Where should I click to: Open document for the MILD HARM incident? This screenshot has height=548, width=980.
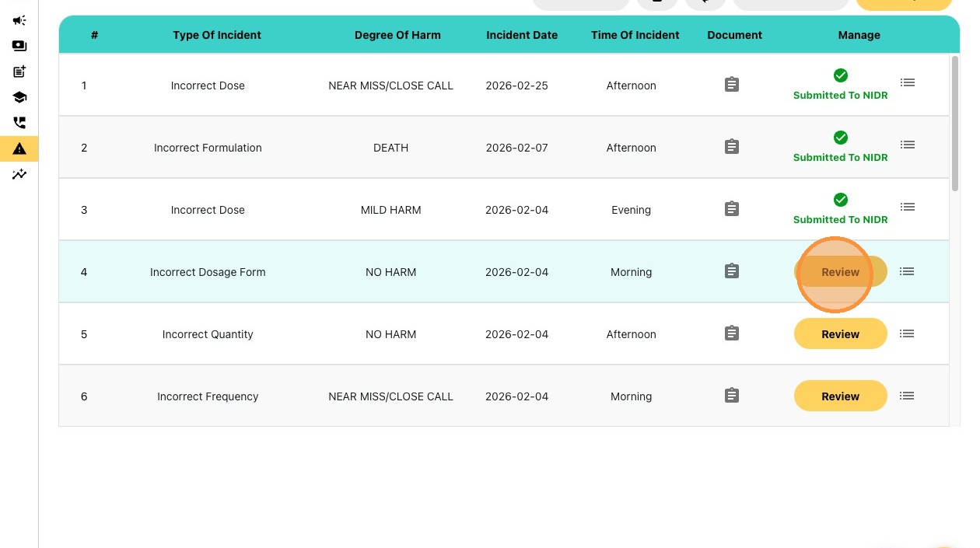coord(731,209)
